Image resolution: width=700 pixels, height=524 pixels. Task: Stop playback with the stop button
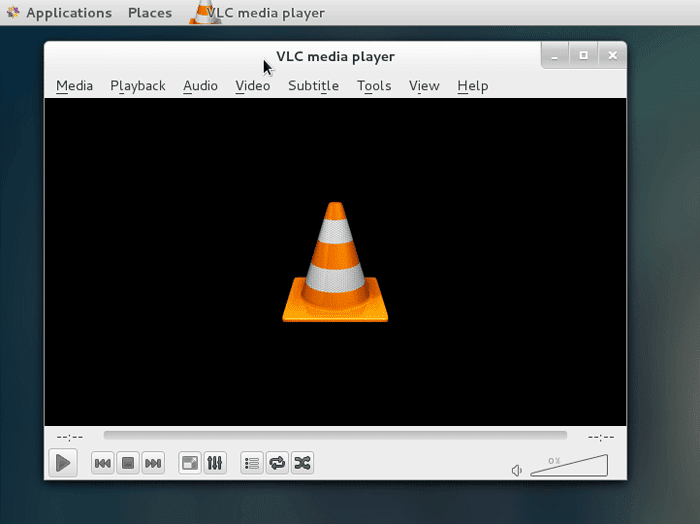(x=128, y=463)
